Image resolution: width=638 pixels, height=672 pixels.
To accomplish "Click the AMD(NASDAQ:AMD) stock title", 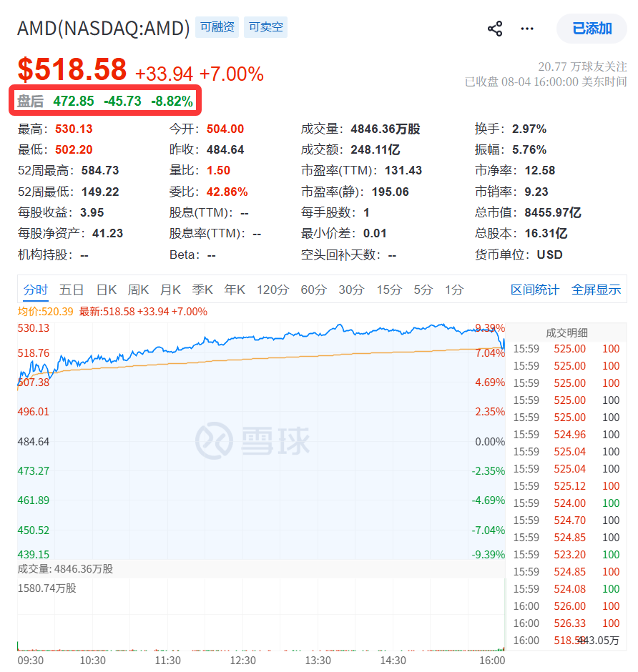I will click(103, 29).
